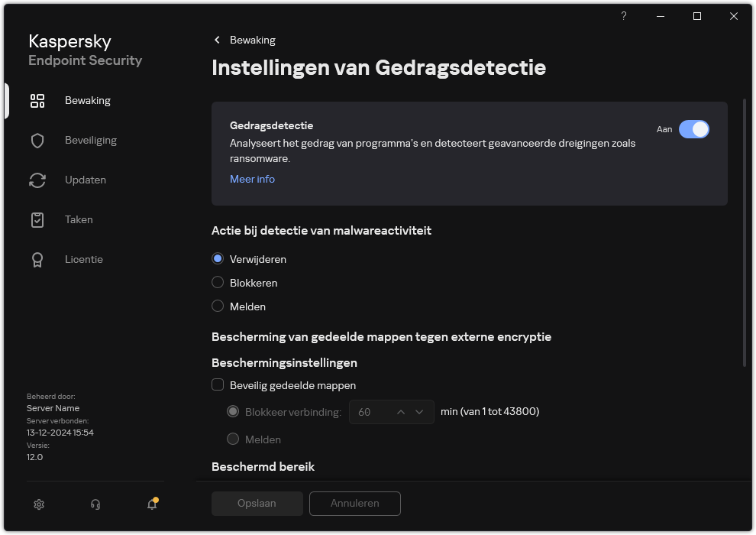Navigate back using the Bewaking arrow
The image size is (756, 535).
click(216, 39)
